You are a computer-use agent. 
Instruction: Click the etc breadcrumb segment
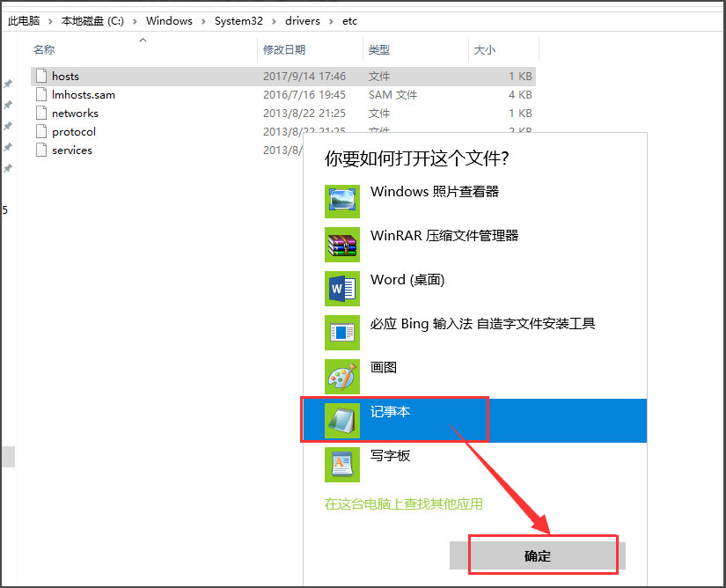click(349, 20)
